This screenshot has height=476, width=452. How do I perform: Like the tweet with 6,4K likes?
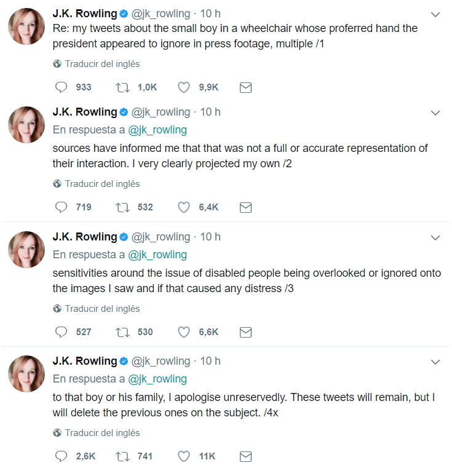[x=184, y=207]
